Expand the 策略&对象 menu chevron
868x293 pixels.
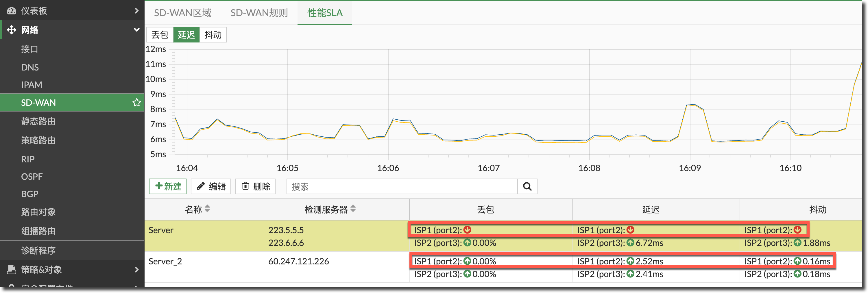tap(136, 269)
